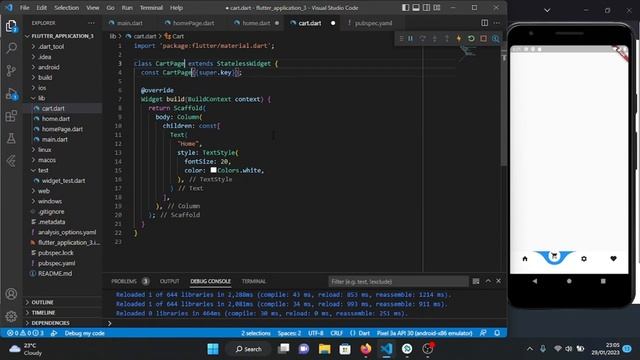Tap the cart icon in emulator navbar
Screen dimensions: 640x360
pos(554,256)
